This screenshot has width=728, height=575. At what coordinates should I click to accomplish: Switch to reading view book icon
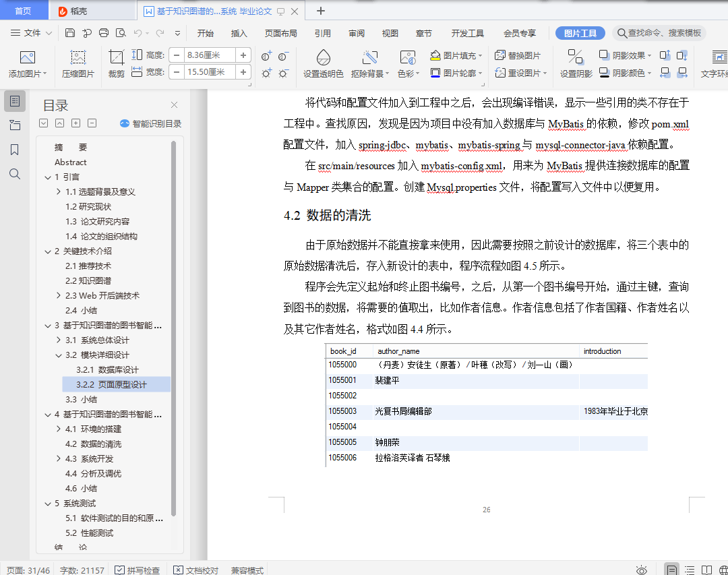point(706,570)
